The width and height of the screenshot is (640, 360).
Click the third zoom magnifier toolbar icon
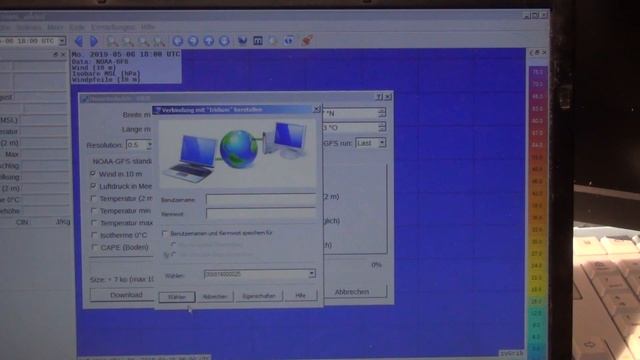coord(143,41)
